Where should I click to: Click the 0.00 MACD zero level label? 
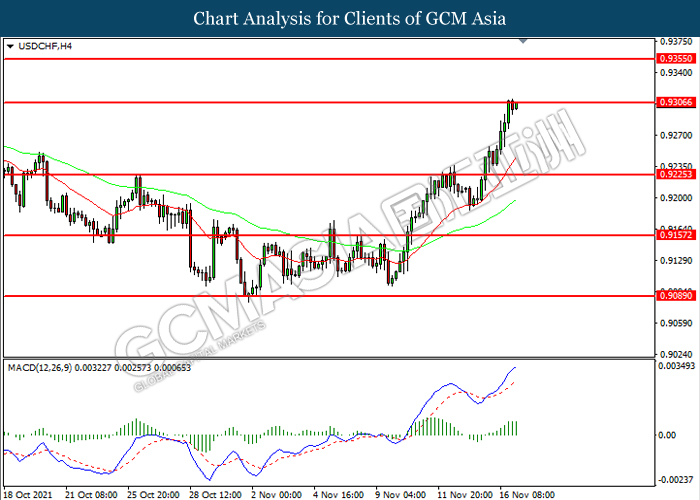(x=667, y=435)
